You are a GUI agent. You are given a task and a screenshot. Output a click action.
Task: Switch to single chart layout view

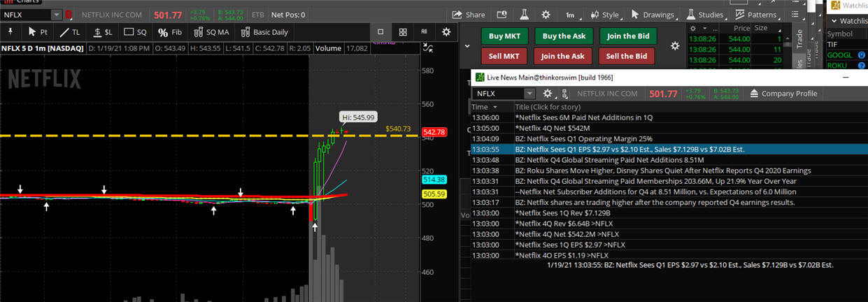(x=380, y=31)
